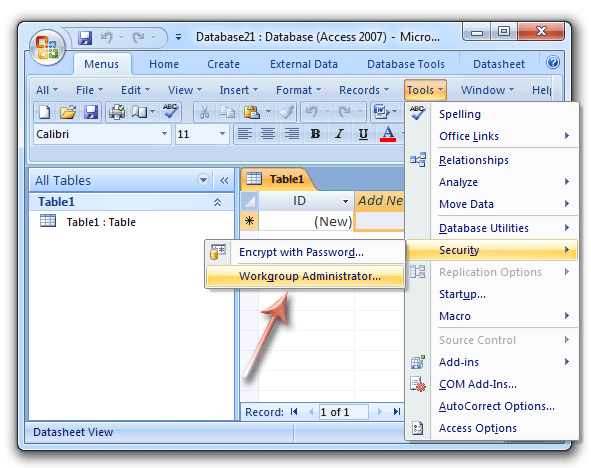Open the Help question mark icon
Image resolution: width=591 pixels, height=468 pixels.
point(553,62)
